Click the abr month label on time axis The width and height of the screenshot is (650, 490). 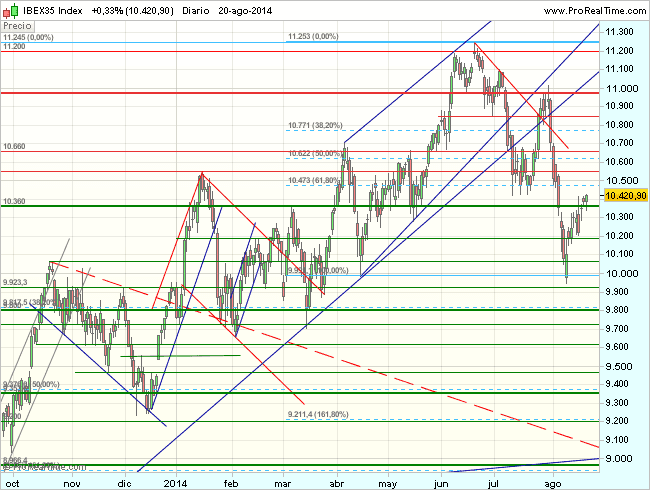(337, 484)
